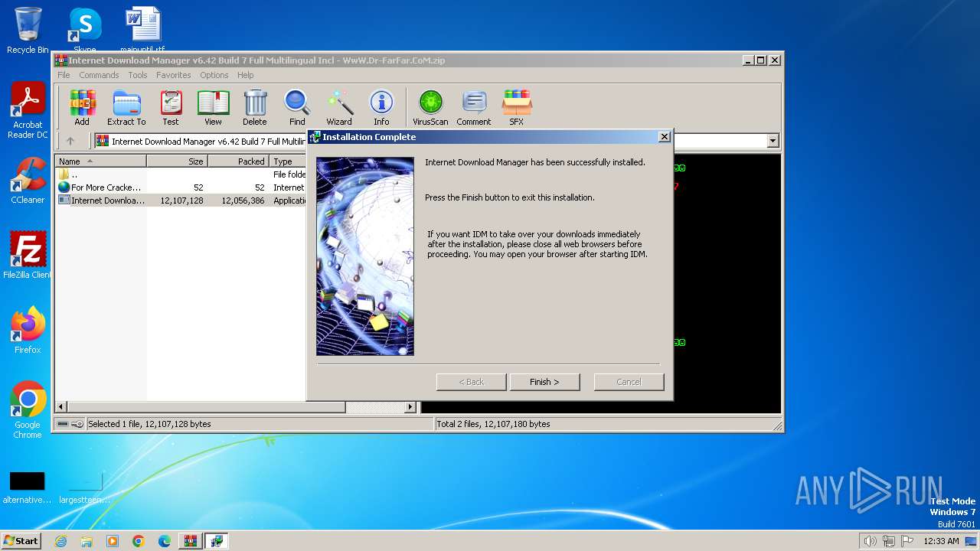This screenshot has height=551, width=980.
Task: Open the Help menu
Action: point(245,75)
